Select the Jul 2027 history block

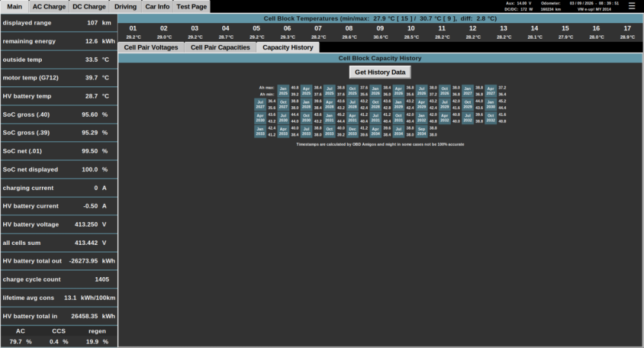pyautogui.click(x=260, y=104)
